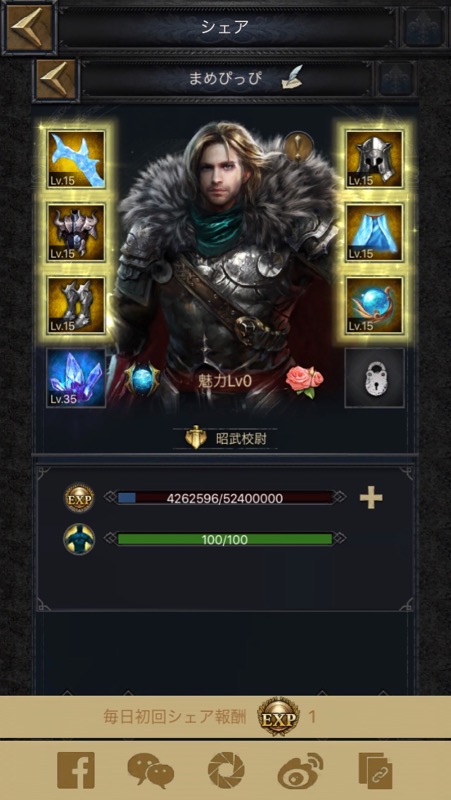Select the blue orb accessory slot
The width and height of the screenshot is (451, 800).
point(374,306)
